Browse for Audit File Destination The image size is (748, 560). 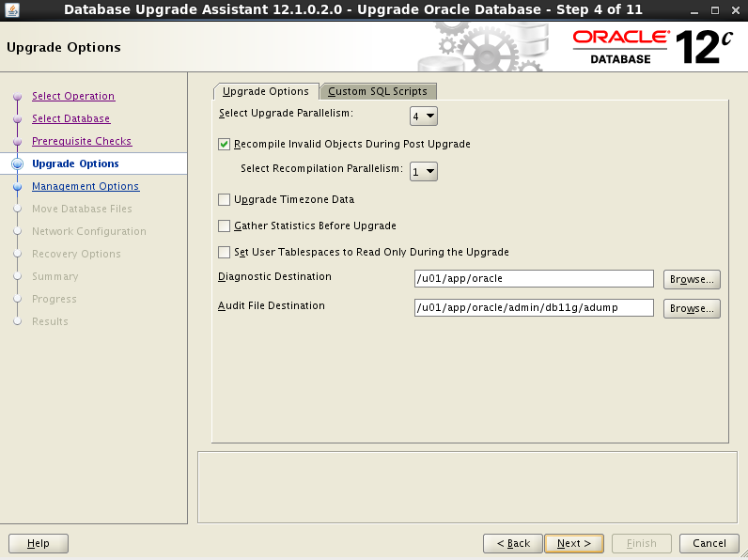[x=692, y=308]
